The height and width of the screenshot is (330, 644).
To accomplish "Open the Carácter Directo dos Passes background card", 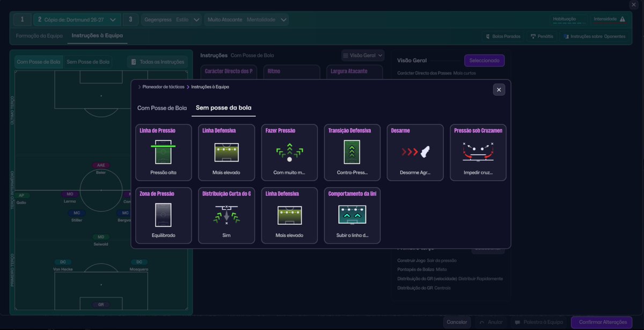I will pos(229,72).
